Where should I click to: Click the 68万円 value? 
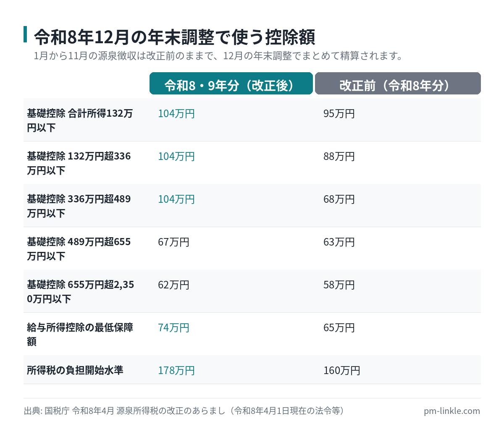point(339,199)
